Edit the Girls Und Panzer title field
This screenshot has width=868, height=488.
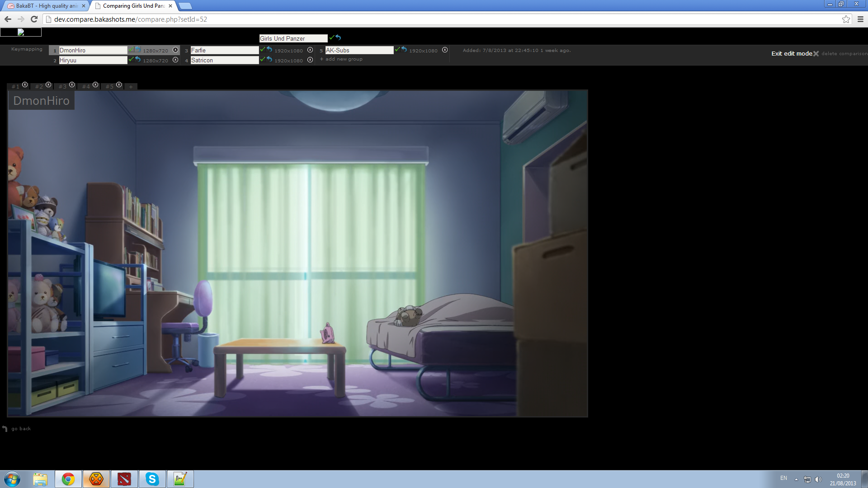click(293, 38)
